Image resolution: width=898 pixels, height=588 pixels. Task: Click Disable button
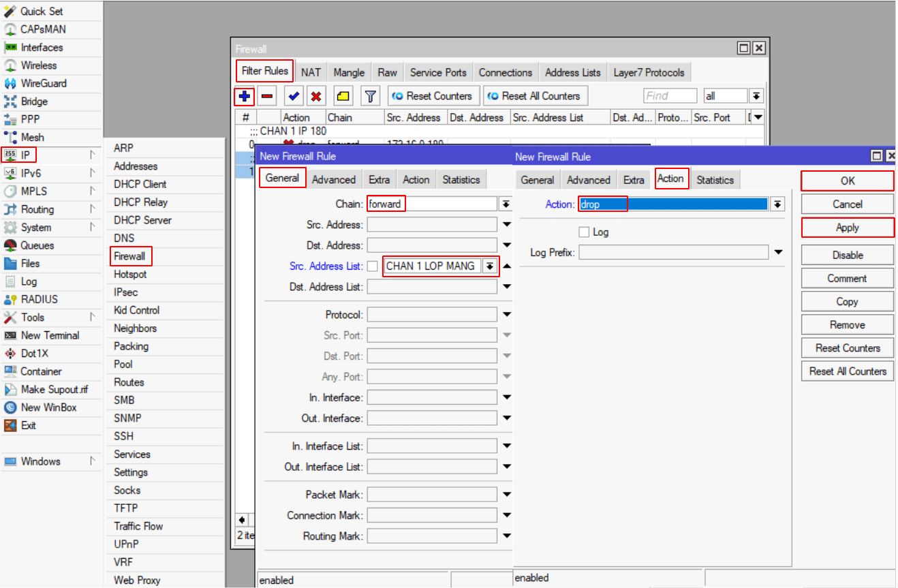[x=847, y=255]
